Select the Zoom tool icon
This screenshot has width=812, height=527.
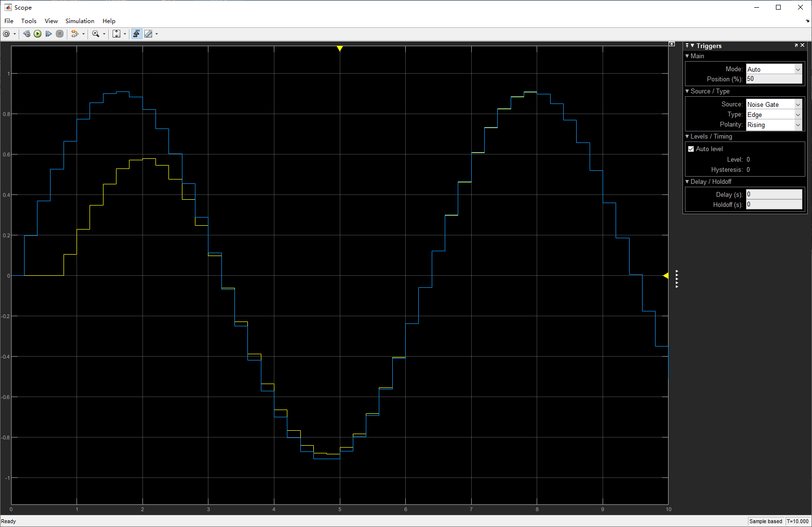pos(96,34)
